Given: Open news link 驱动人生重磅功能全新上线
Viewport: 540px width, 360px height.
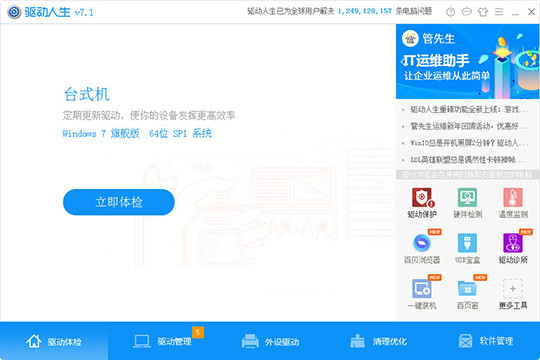Looking at the screenshot, I should coord(469,110).
